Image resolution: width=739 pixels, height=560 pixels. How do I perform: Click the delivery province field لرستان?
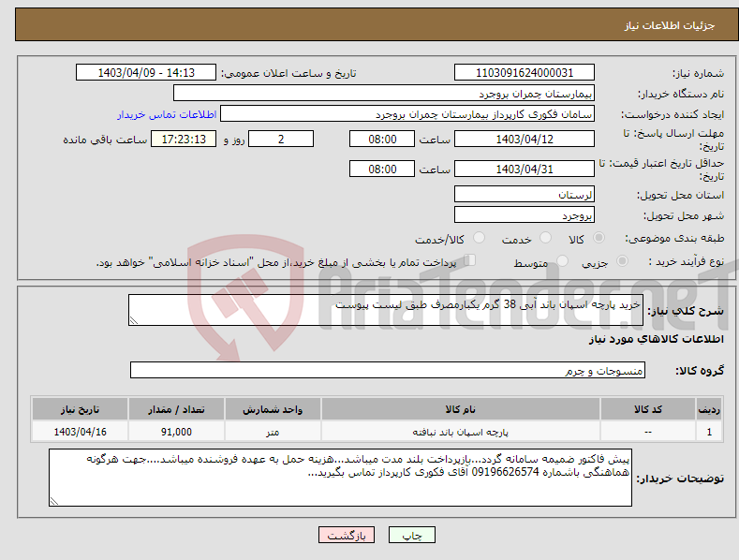[525, 194]
